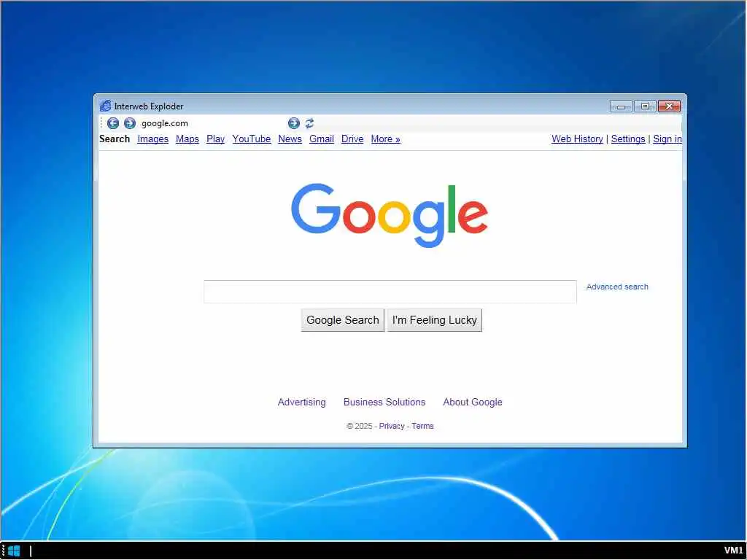Focus the Google search text box
The width and height of the screenshot is (747, 560).
390,292
